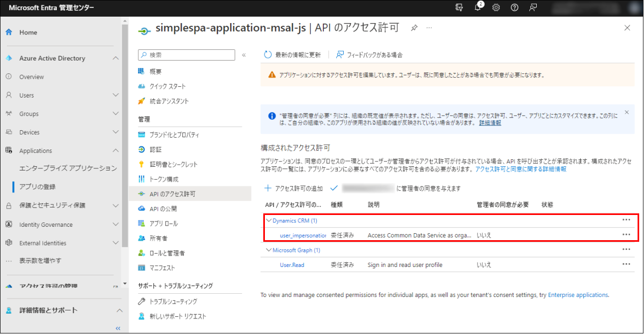This screenshot has width=644, height=334.
Task: Pin the API permissions blade
Action: pyautogui.click(x=414, y=28)
